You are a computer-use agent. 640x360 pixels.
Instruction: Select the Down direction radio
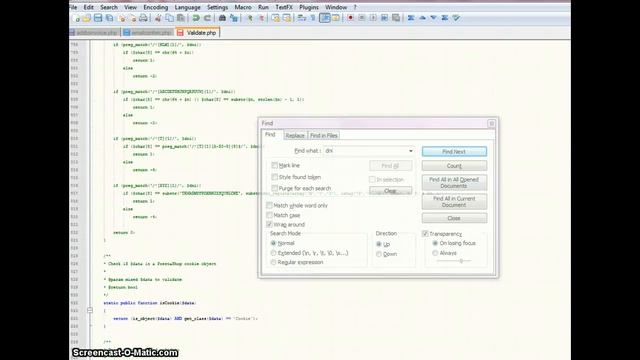379,254
